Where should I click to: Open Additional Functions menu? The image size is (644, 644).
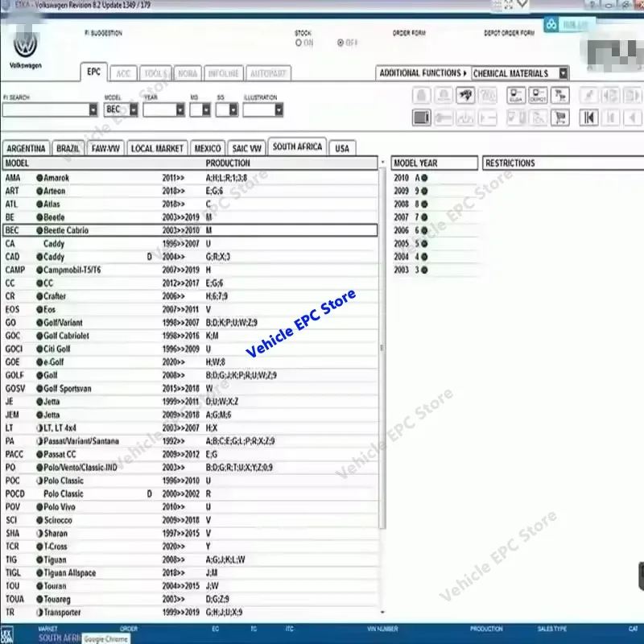pyautogui.click(x=423, y=73)
